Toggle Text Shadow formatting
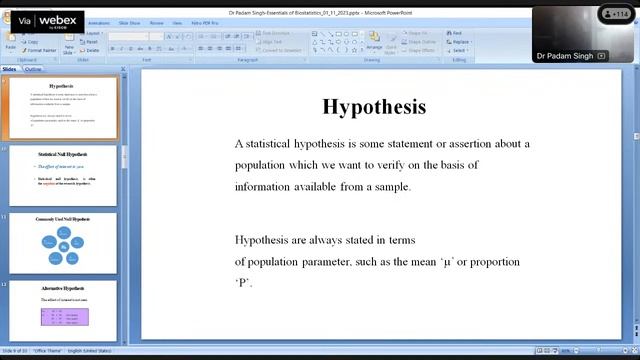Viewport: 640px width, 360px height. 150,49
